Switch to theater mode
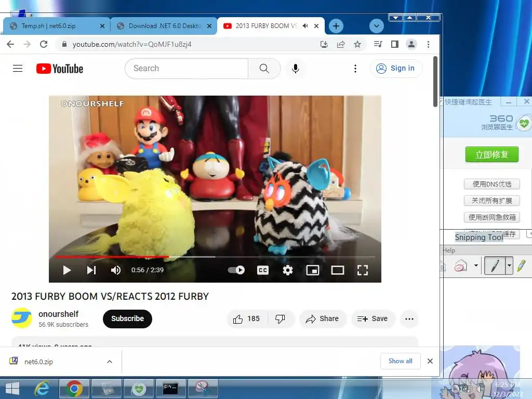Viewport: 532px width, 399px height. point(338,270)
